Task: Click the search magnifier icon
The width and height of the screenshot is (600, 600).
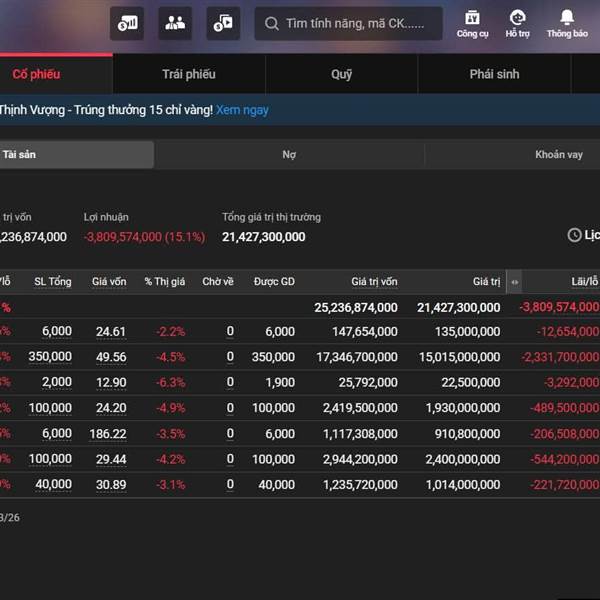Action: click(272, 23)
